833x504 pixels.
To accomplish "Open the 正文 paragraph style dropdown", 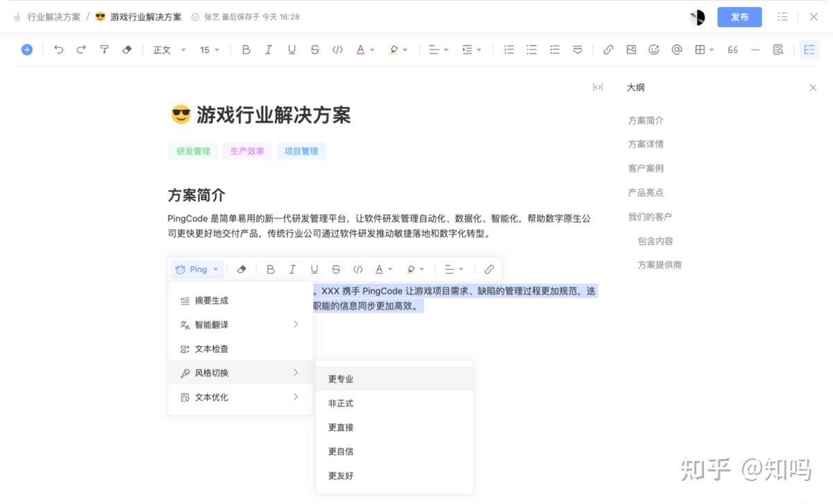I will (169, 49).
